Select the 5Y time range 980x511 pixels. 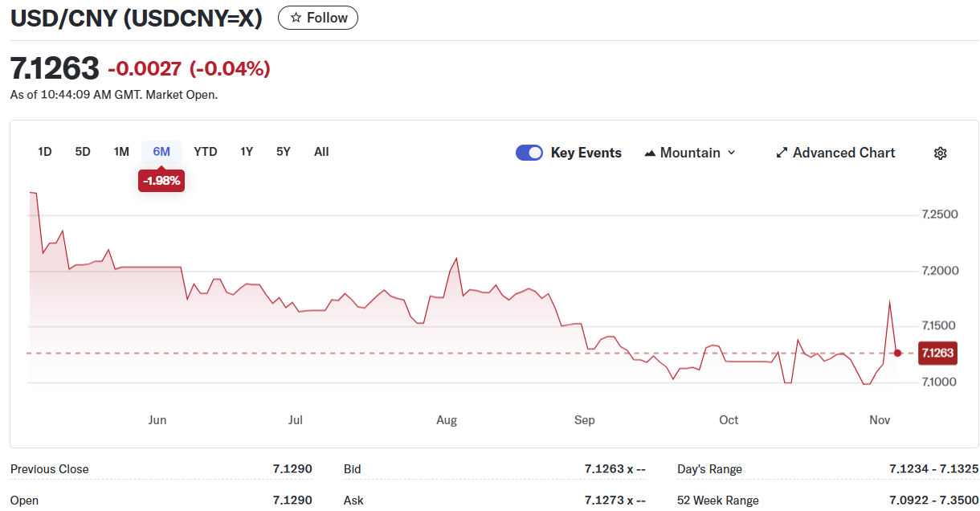click(284, 152)
